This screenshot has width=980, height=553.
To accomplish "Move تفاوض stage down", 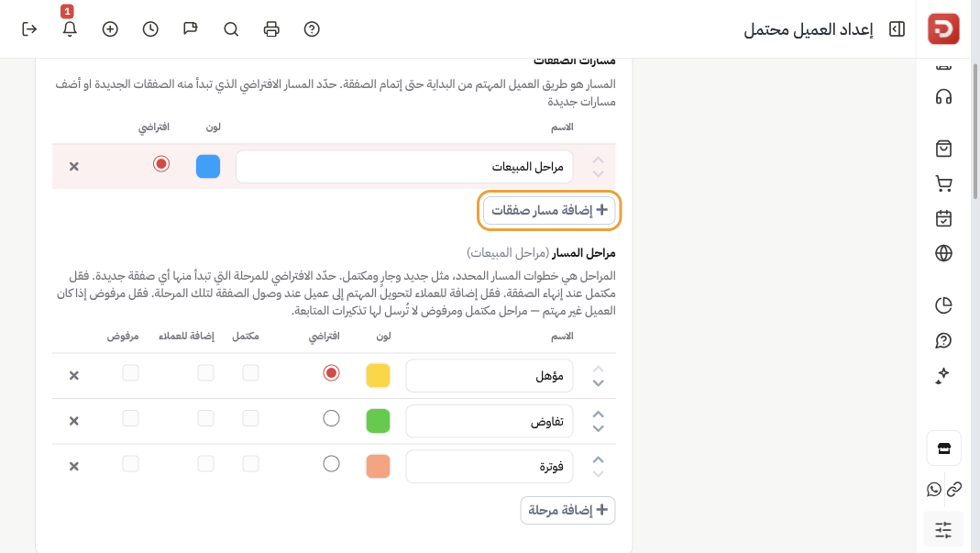I will tap(598, 428).
